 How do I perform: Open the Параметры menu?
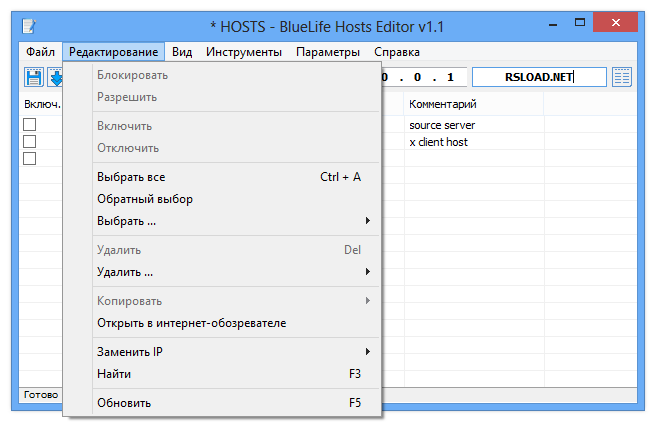pyautogui.click(x=328, y=52)
